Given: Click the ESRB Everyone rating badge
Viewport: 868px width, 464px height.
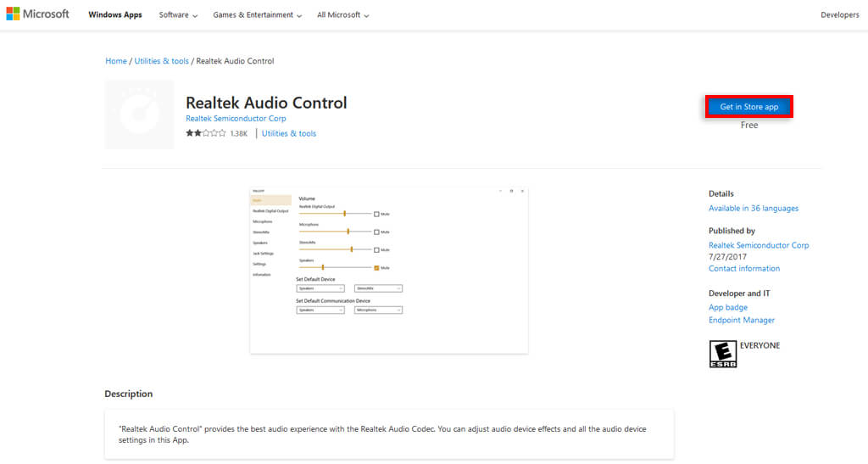Looking at the screenshot, I should 723,354.
